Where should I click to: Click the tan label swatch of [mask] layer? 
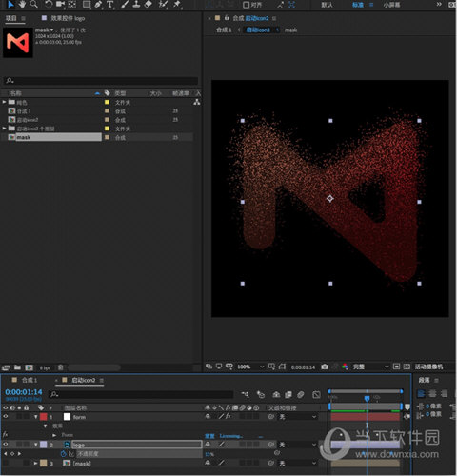(44, 464)
